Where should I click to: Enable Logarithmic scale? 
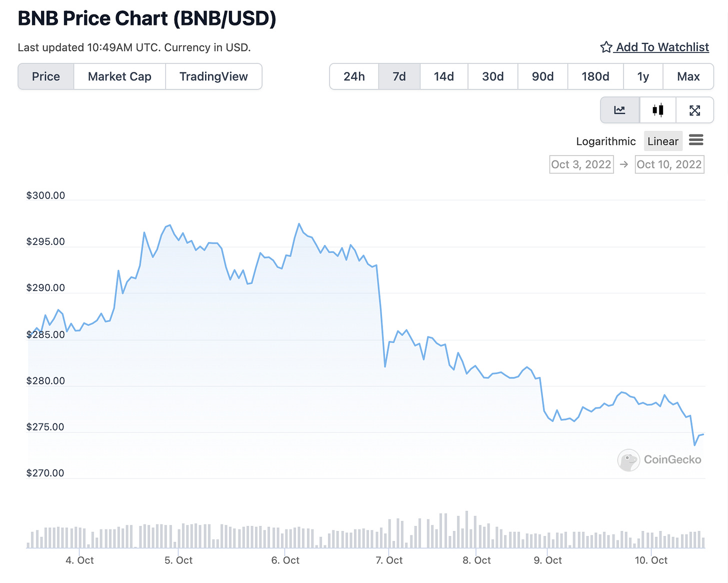pyautogui.click(x=605, y=141)
